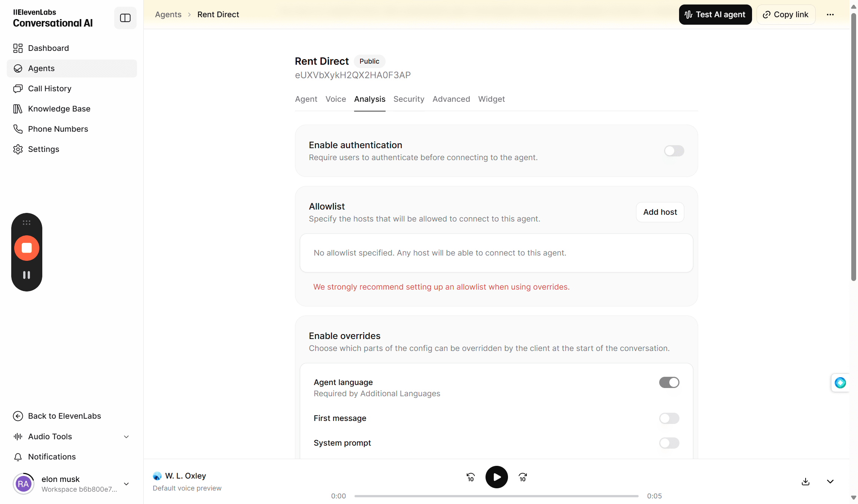Screen dimensions: 858x504
Task: Add host to the allowlist
Action: point(660,212)
